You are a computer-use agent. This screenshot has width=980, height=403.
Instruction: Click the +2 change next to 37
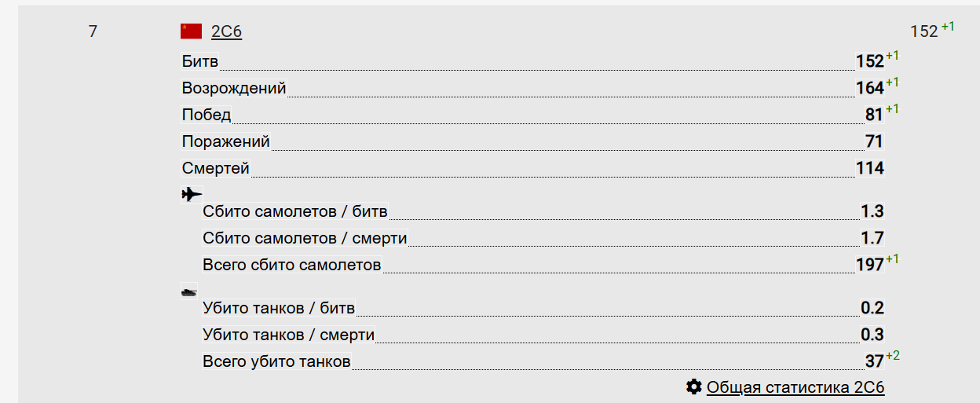(893, 356)
